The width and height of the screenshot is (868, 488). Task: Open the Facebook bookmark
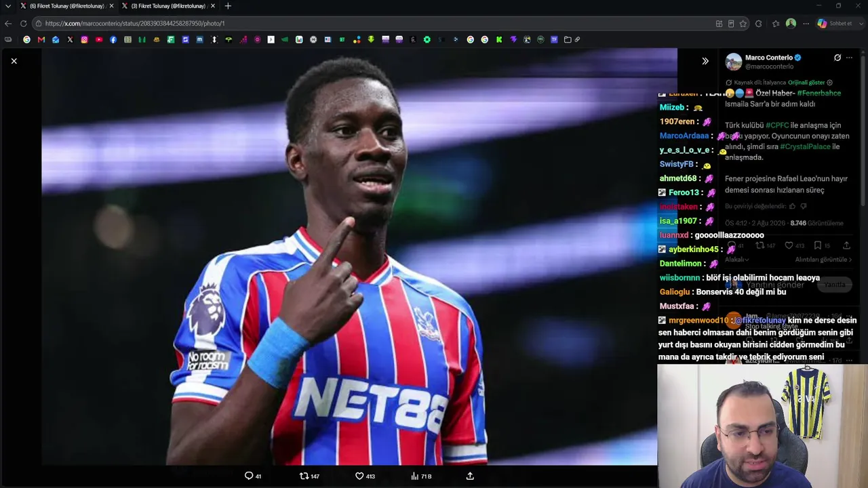pyautogui.click(x=113, y=39)
